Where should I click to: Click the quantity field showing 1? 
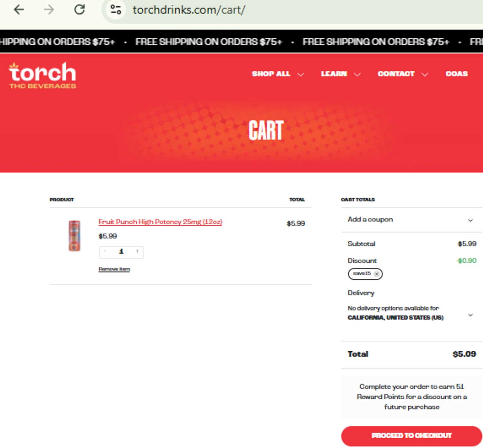point(121,251)
